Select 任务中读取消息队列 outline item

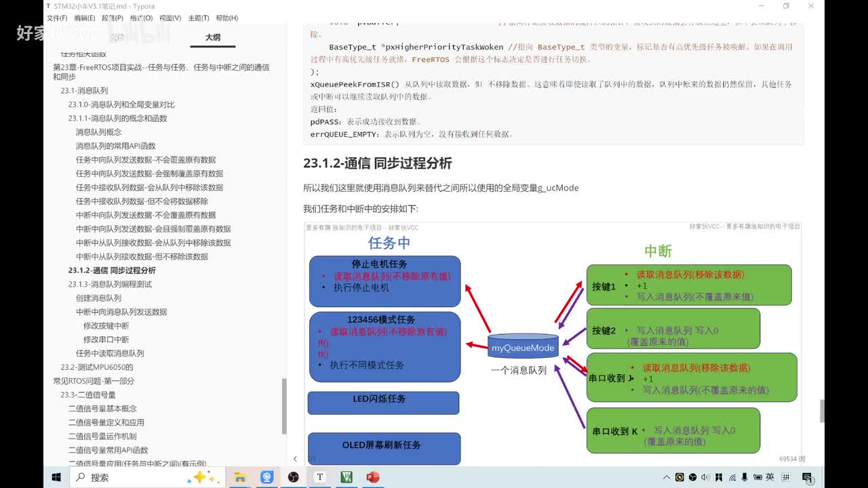coord(110,353)
